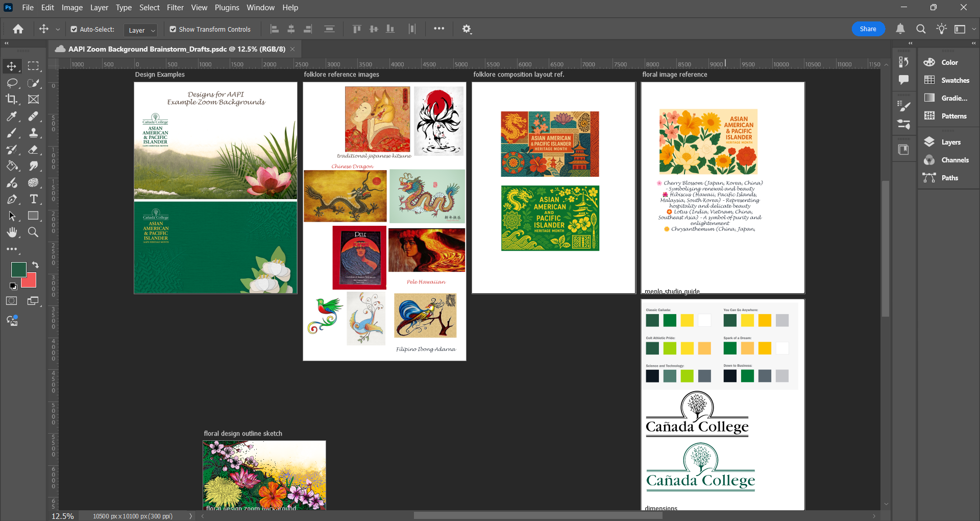Expand the middle icon panel dock

(910, 43)
